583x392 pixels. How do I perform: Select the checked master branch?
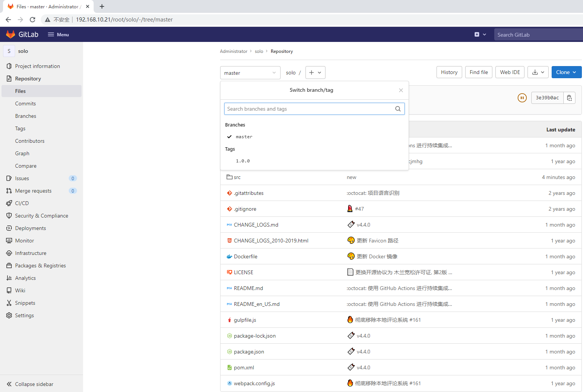244,137
